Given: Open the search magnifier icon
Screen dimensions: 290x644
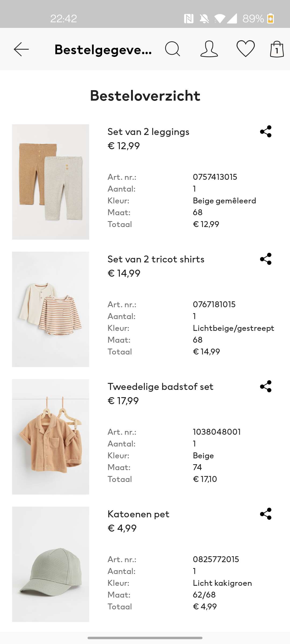Looking at the screenshot, I should click(172, 49).
